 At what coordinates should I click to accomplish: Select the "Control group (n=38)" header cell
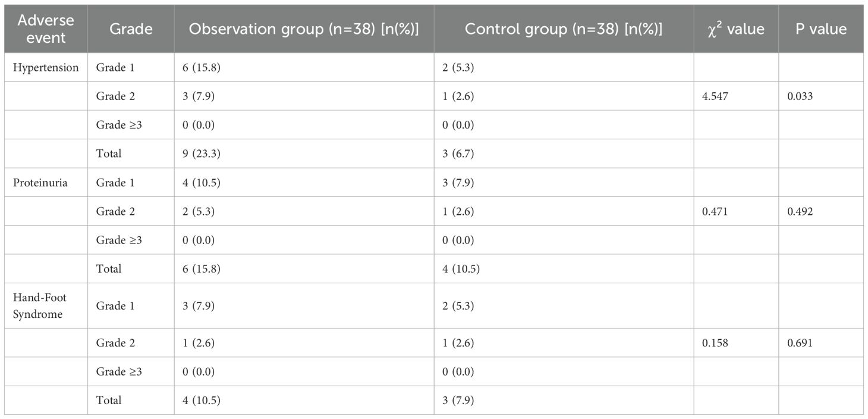pos(564,29)
